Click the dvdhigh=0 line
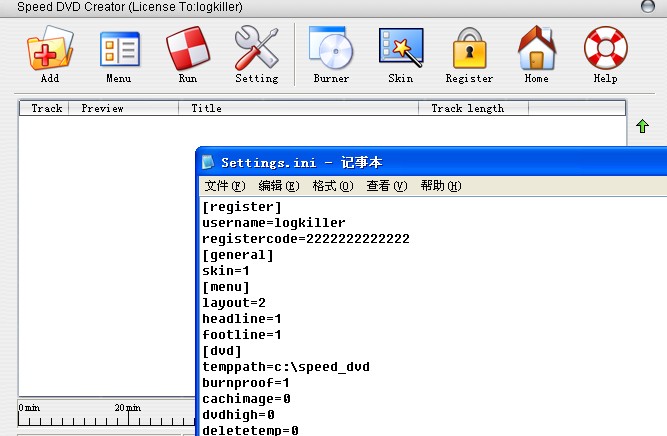 pyautogui.click(x=238, y=415)
